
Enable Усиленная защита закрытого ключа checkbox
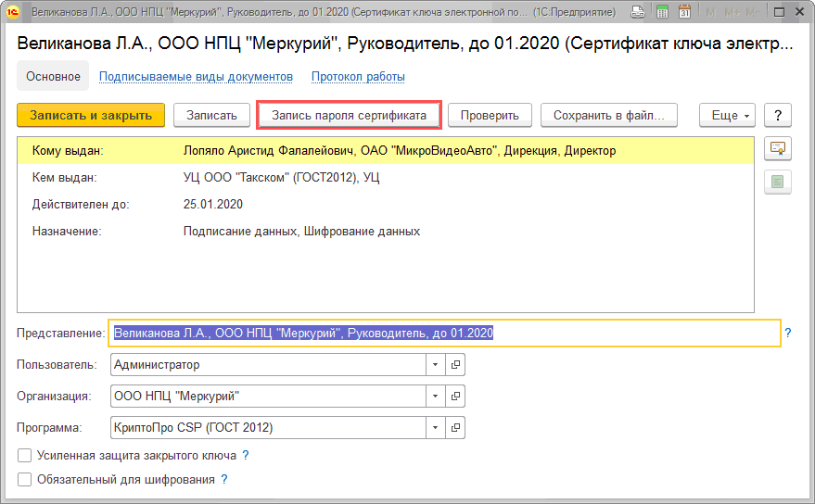click(x=24, y=456)
